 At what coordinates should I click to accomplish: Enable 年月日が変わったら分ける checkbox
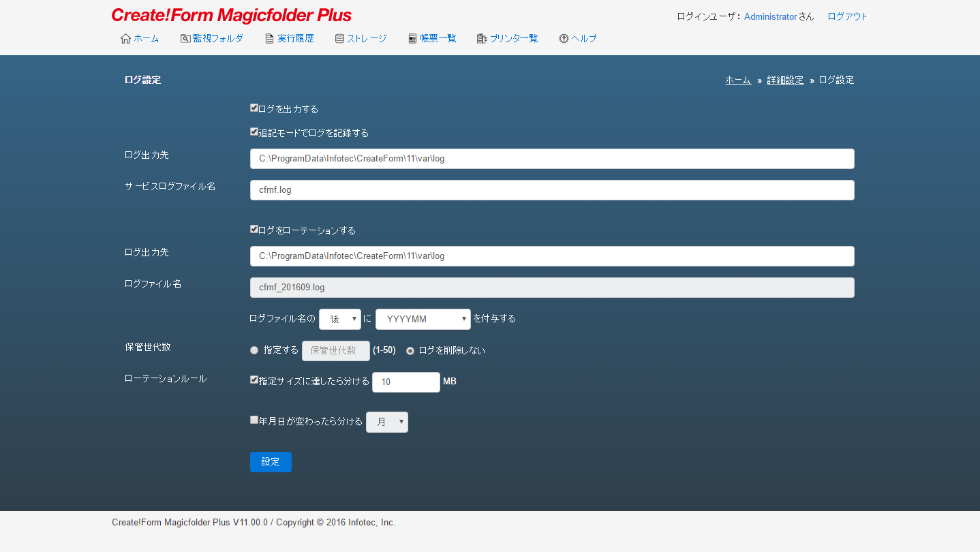click(x=254, y=420)
